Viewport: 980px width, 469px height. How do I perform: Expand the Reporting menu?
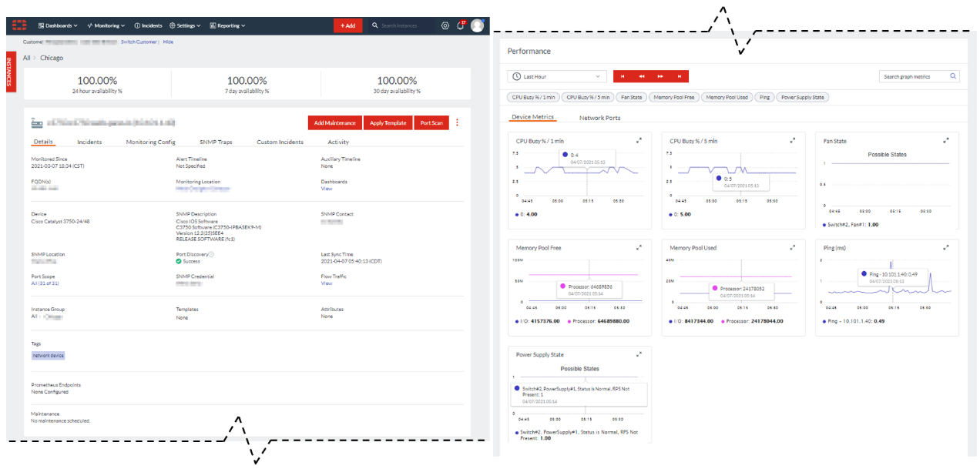pos(227,25)
